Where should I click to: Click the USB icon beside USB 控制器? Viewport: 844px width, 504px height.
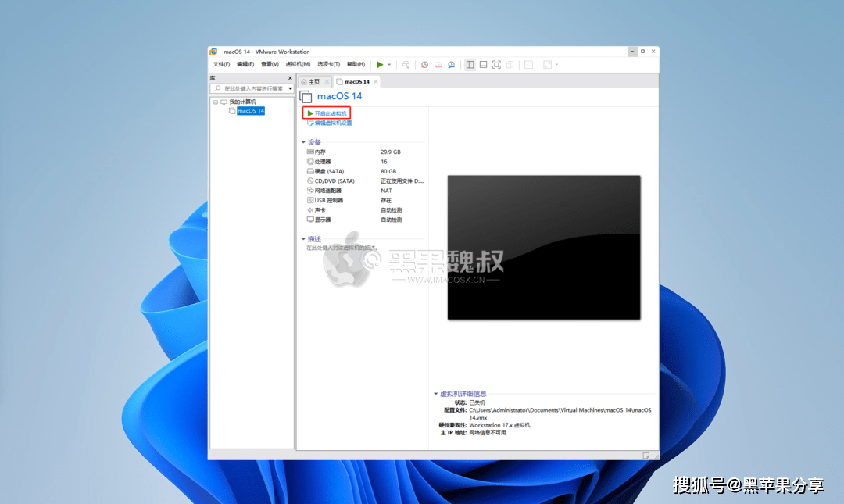click(310, 200)
